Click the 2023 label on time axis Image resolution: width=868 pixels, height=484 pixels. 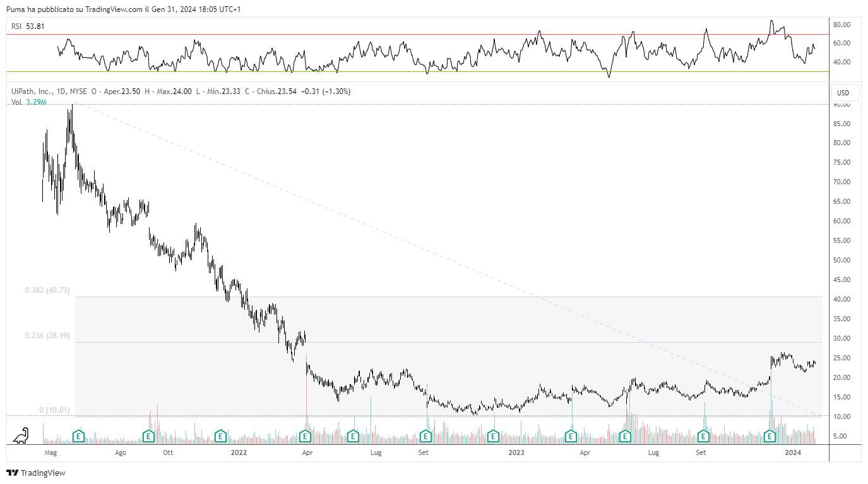point(516,452)
